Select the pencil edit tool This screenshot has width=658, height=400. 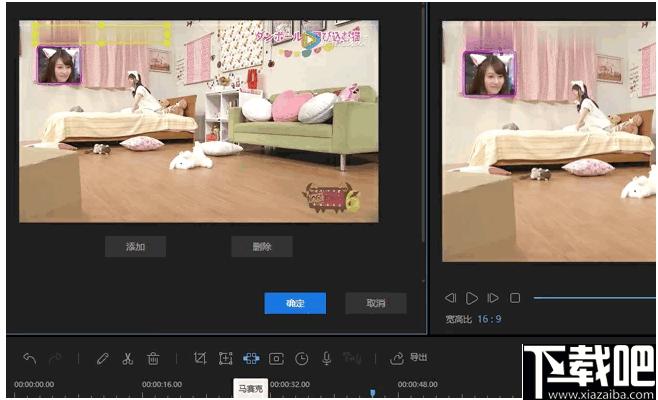(102, 358)
